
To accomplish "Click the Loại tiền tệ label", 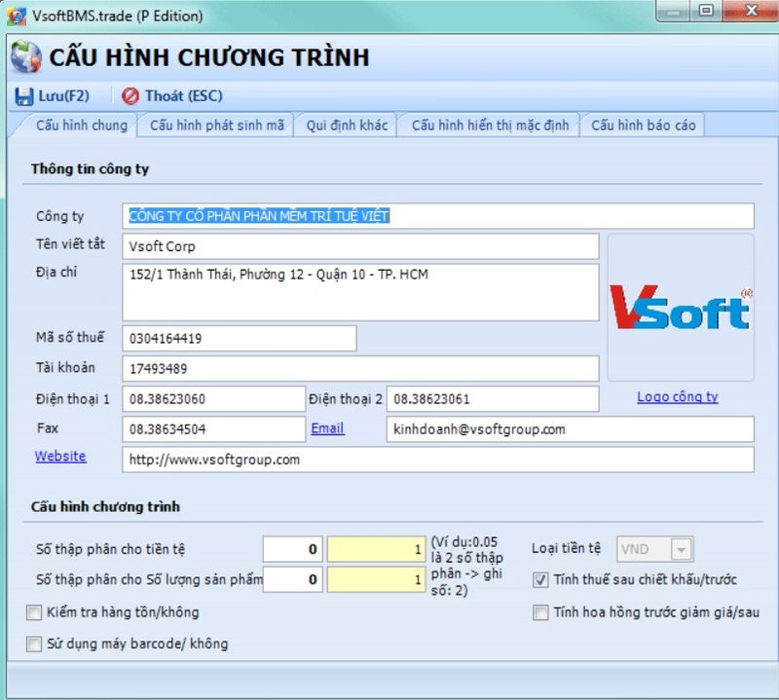I will point(566,548).
